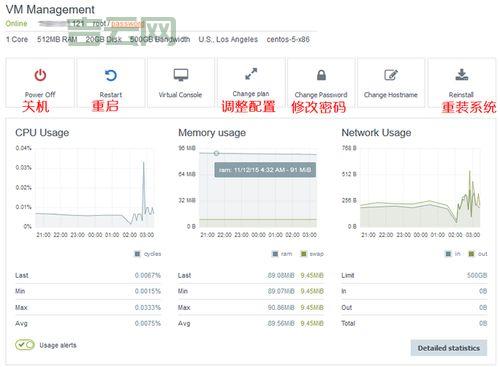Click the Change Password lock icon

(321, 75)
